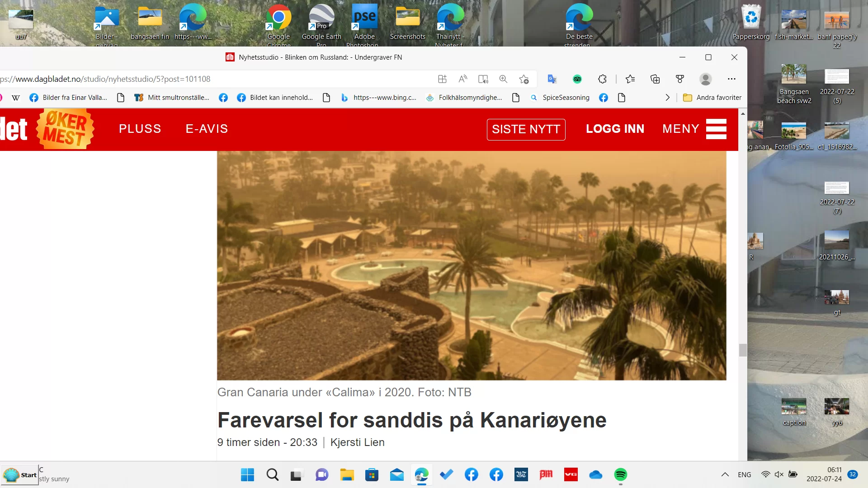
Task: Open the Favorites list icon
Action: [x=630, y=79]
